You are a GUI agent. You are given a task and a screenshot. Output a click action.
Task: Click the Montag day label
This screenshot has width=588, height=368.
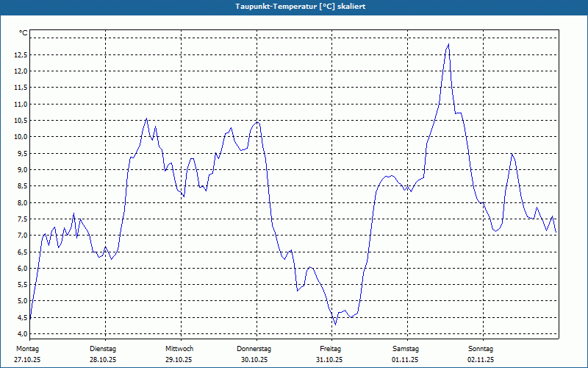click(x=27, y=349)
